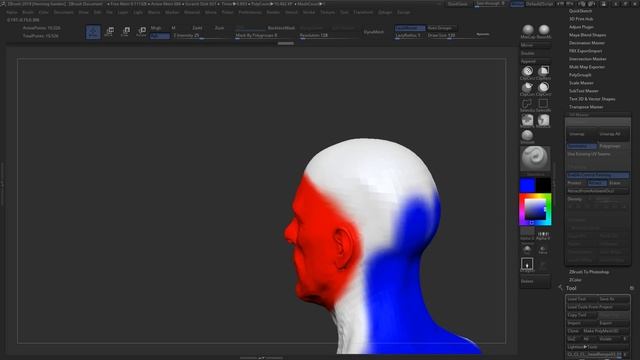Click the small icon right of the sphere below Alpha
The width and height of the screenshot is (640, 360).
(543, 249)
